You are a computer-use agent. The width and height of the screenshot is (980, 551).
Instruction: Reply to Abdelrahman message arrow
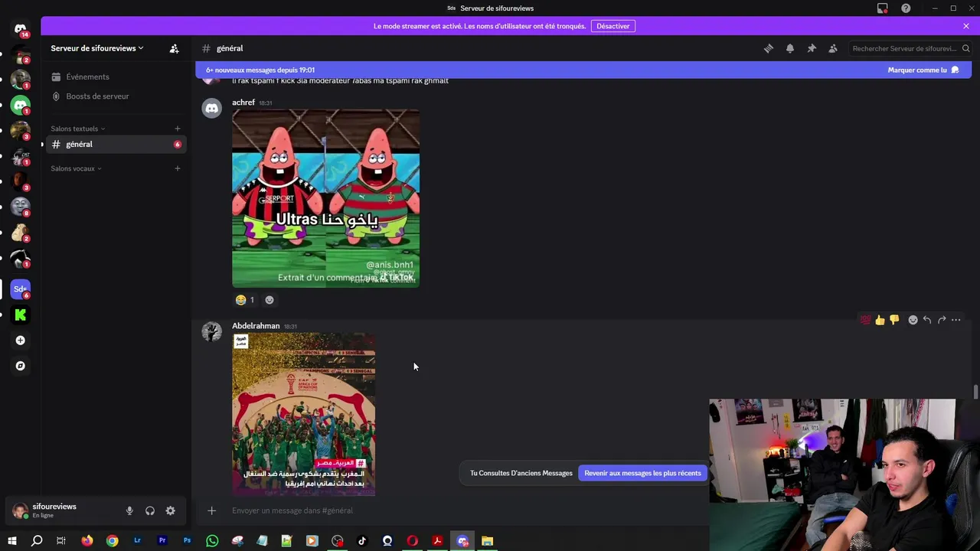tap(927, 320)
